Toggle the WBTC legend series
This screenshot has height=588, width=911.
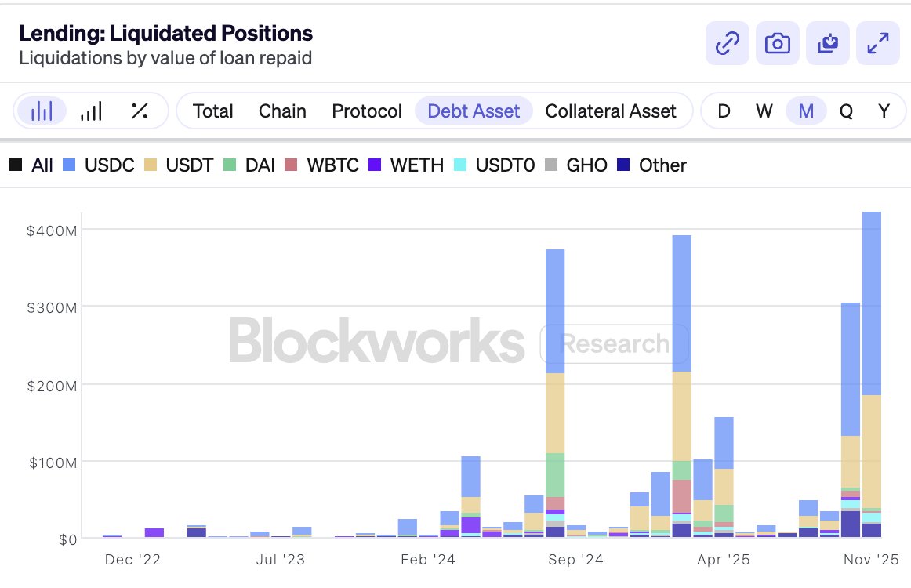323,165
